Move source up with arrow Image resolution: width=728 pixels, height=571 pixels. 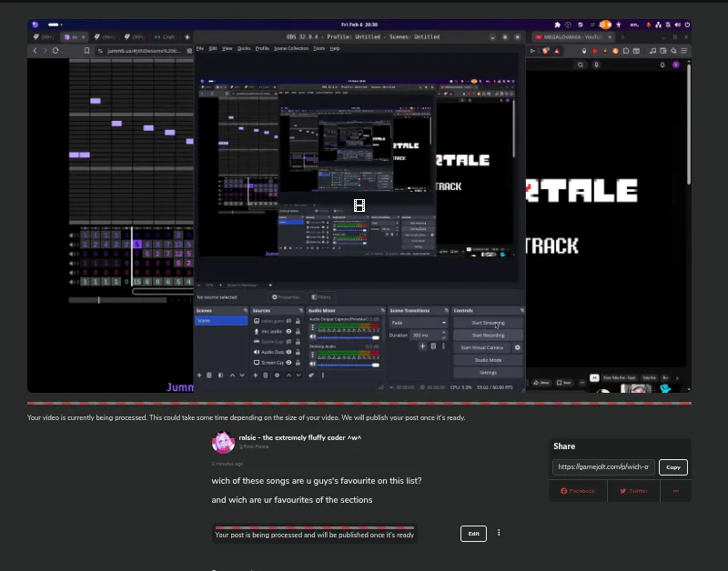[288, 375]
